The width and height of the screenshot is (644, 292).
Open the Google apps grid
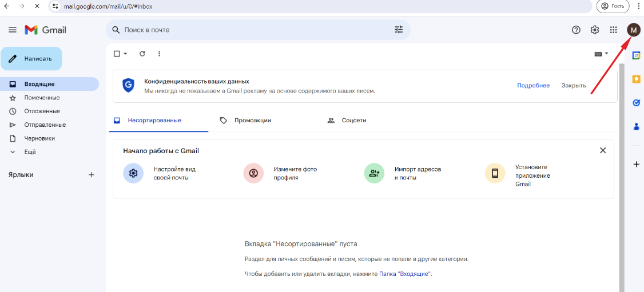pos(614,30)
